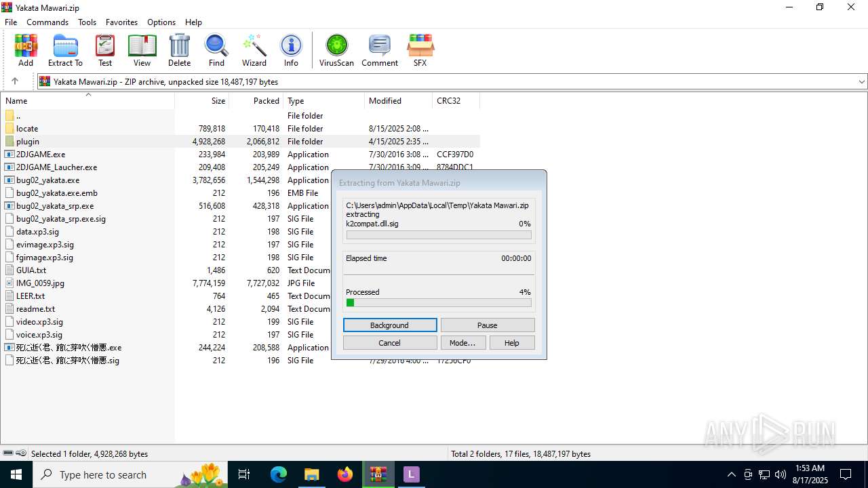
Task: Click the Add toolbar icon
Action: (x=26, y=51)
